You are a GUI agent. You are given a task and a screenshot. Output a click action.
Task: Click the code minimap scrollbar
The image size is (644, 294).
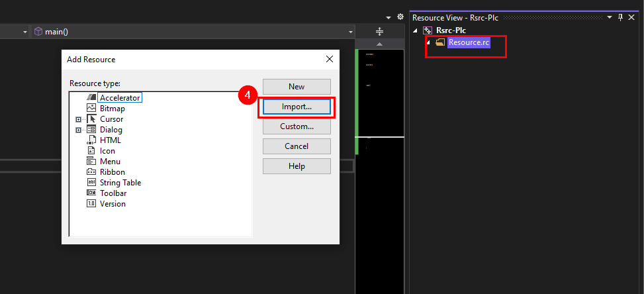click(x=379, y=170)
